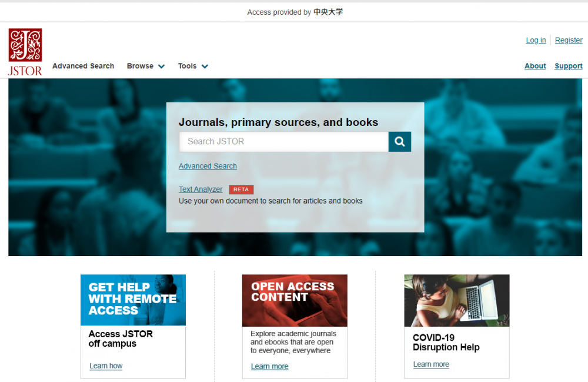Expand the Tools dropdown chevron

click(205, 67)
